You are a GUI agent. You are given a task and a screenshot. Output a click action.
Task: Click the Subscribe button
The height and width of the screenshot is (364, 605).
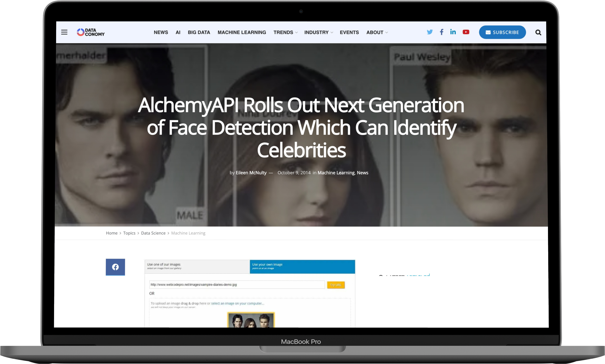tap(502, 32)
